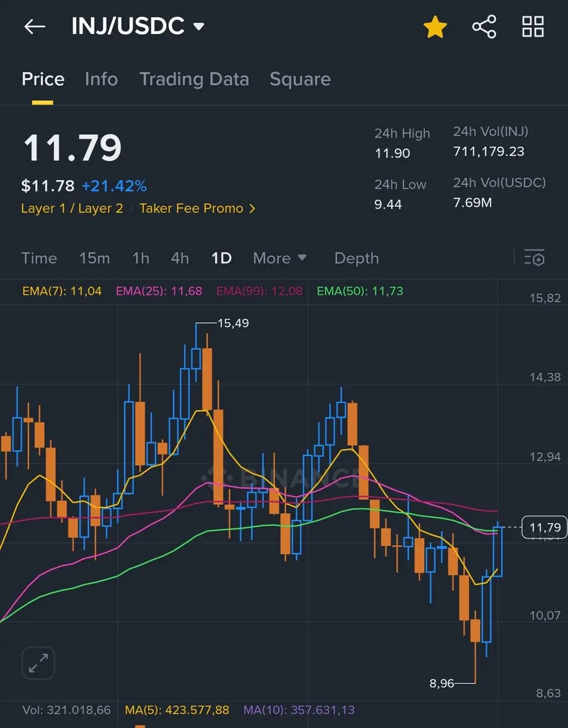Open the four-square grid layout icon
Screen dimensions: 568x728
point(533,27)
